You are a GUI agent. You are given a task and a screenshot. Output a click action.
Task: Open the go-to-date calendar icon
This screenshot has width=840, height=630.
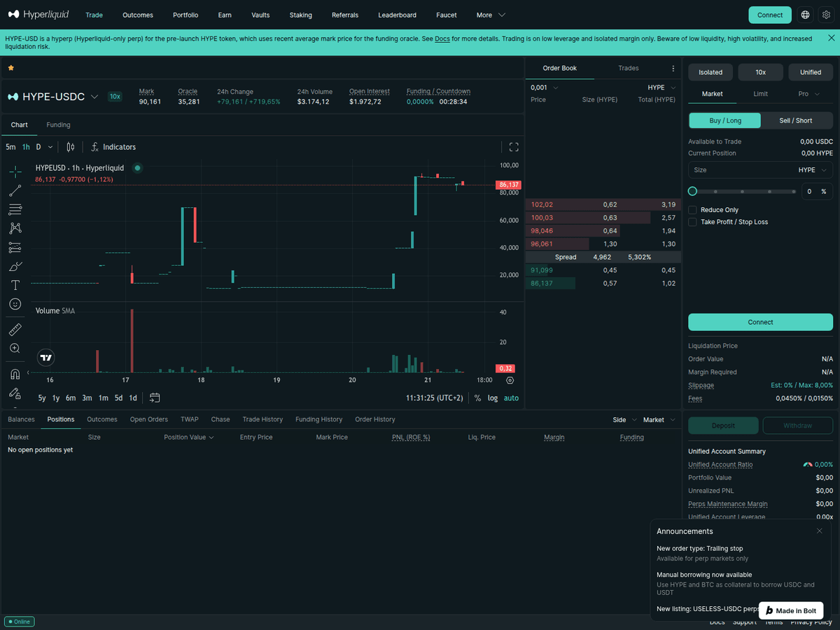[155, 398]
